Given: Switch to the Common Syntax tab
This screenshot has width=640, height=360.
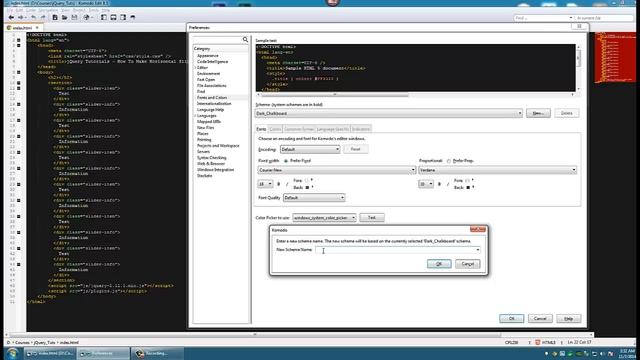Looking at the screenshot, I should click(299, 129).
